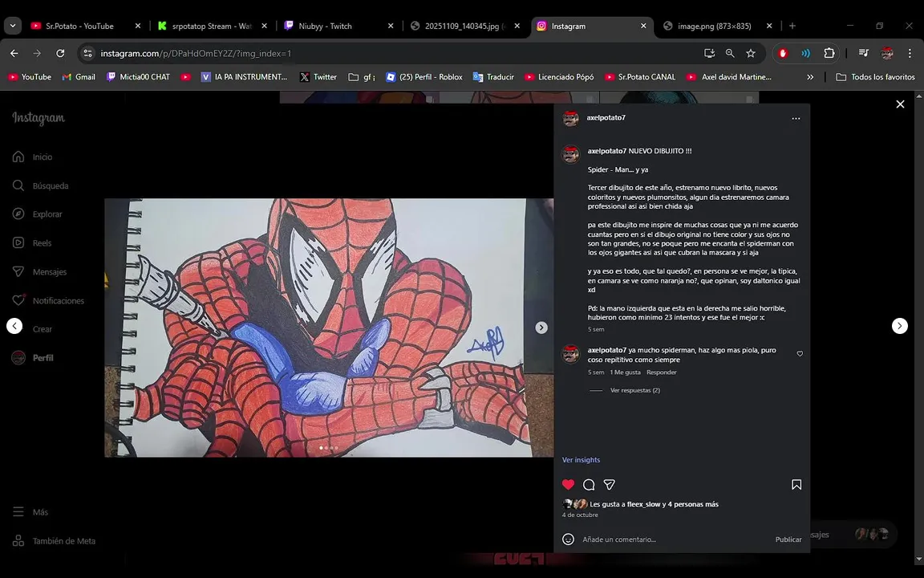Open Inicio in the Instagram sidebar
The image size is (924, 578).
(x=32, y=157)
